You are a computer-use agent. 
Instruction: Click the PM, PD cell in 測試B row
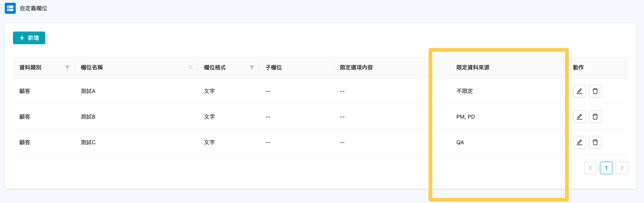pos(466,117)
